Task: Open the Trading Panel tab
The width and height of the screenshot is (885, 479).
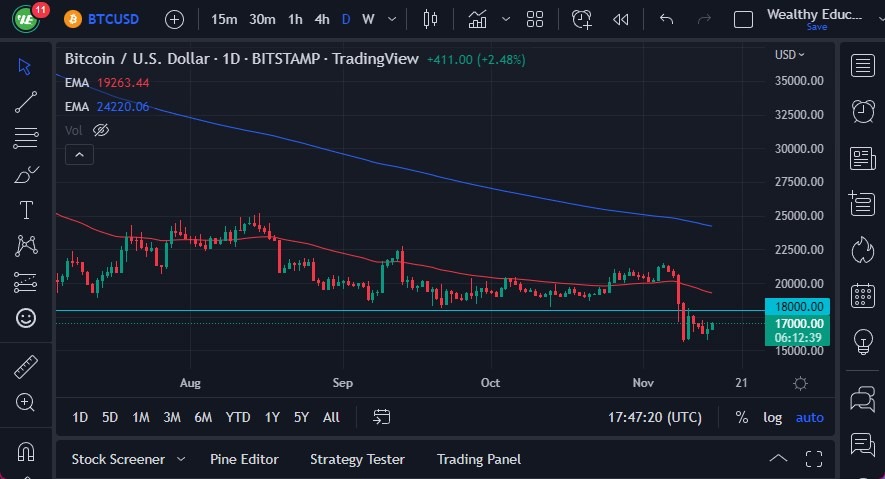Action: 479,459
